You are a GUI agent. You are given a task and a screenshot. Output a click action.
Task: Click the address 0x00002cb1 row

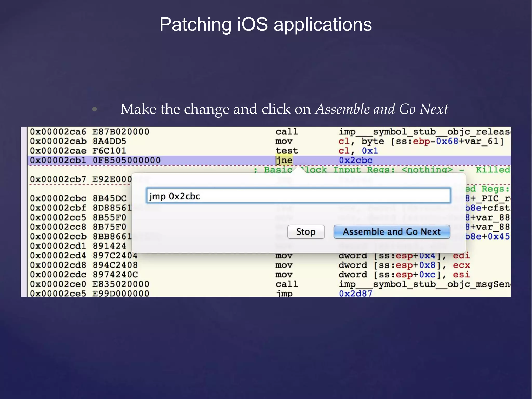pyautogui.click(x=269, y=160)
